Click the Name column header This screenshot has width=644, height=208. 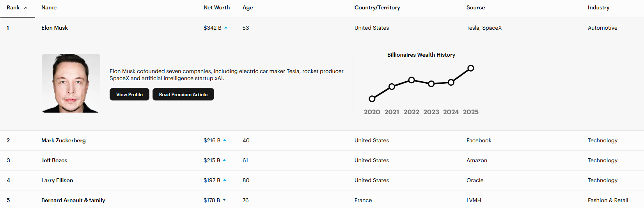pyautogui.click(x=49, y=8)
